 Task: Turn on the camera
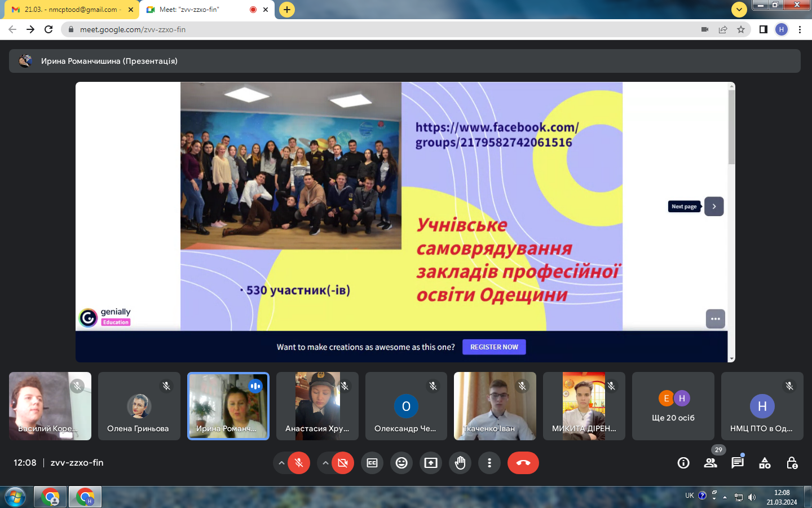coord(342,463)
